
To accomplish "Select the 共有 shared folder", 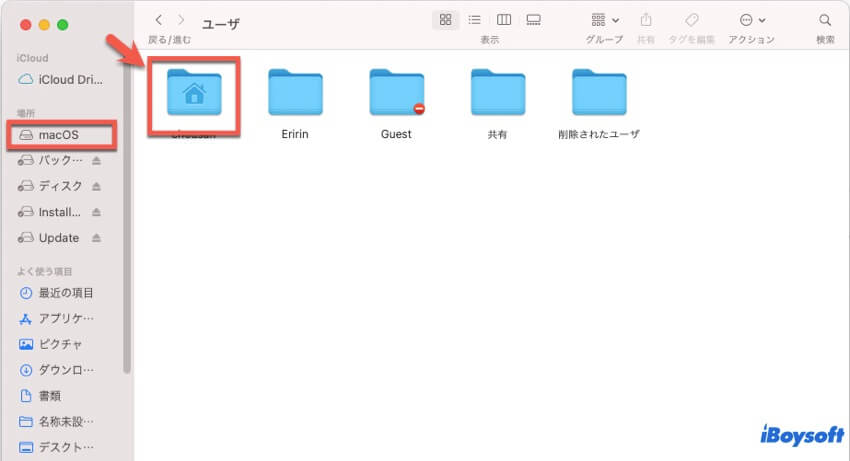I will pyautogui.click(x=498, y=93).
